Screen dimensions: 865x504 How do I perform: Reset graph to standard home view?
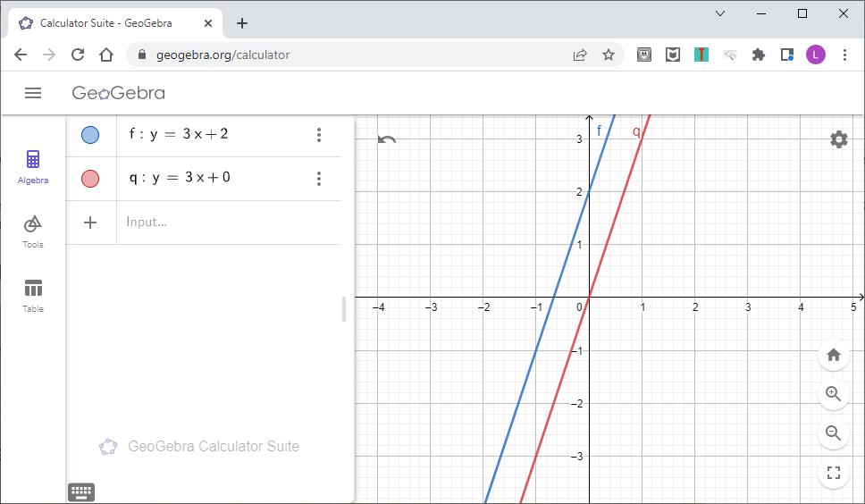833,355
